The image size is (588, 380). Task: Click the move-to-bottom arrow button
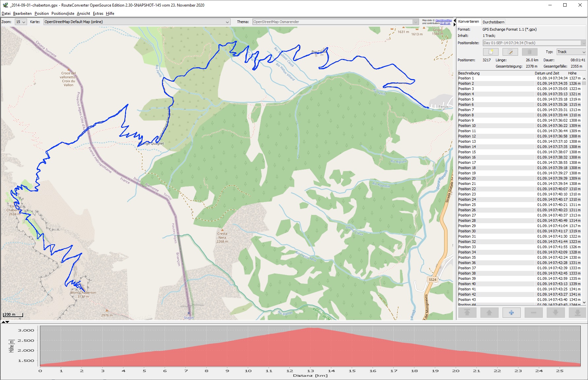click(577, 312)
